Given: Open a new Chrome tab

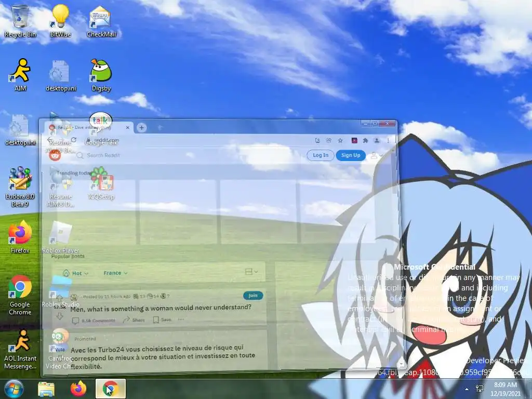Looking at the screenshot, I should coord(141,128).
